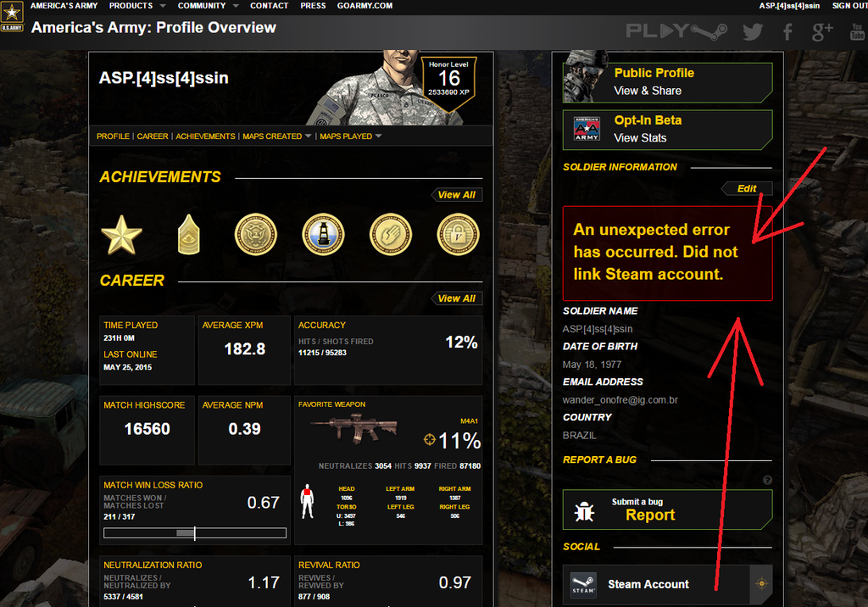This screenshot has height=607, width=868.
Task: Click the M4A1 rifle weapon image
Action: pos(354,429)
